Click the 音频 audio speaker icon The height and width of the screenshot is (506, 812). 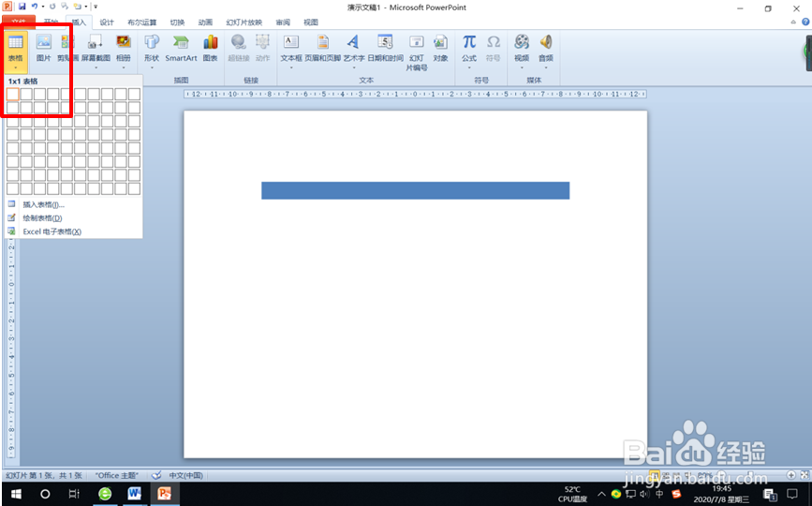pyautogui.click(x=546, y=42)
